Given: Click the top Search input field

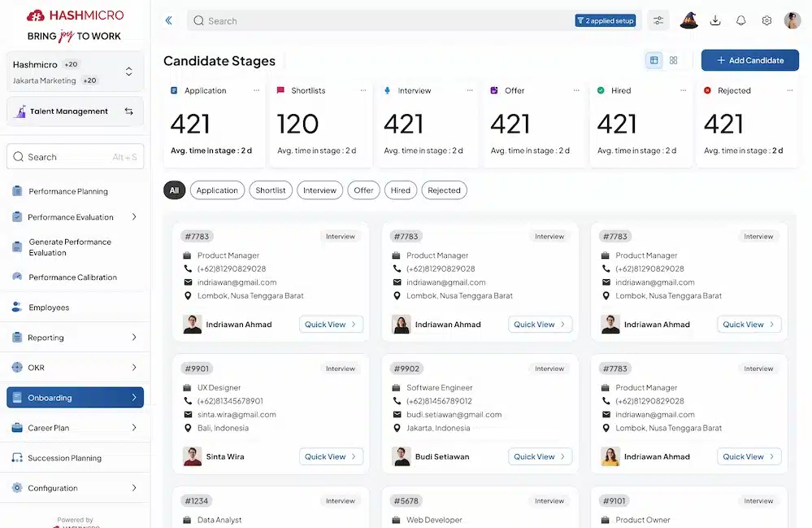Looking at the screenshot, I should point(382,21).
